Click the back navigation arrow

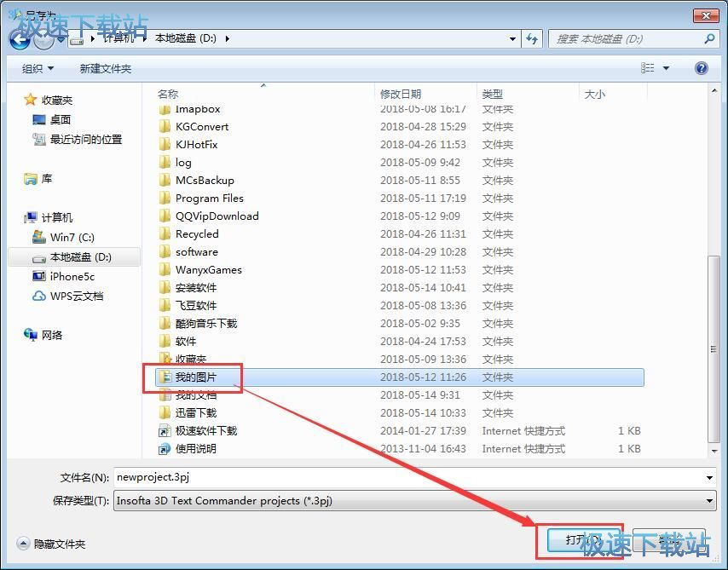[x=19, y=38]
